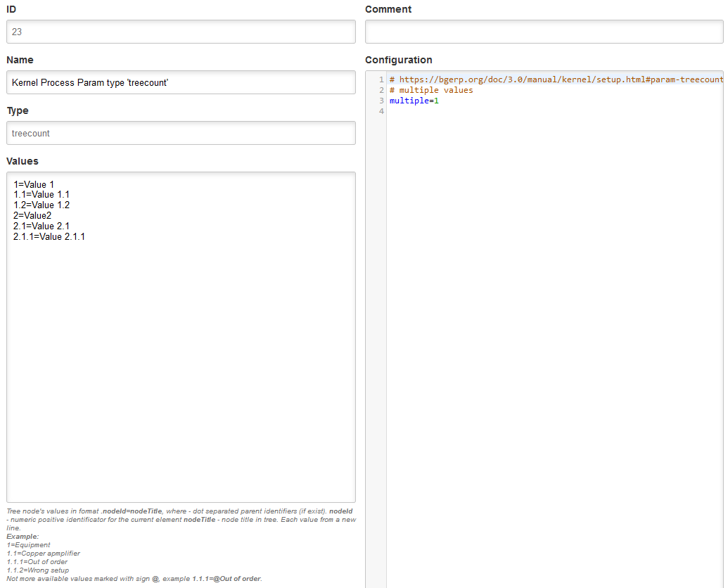Click the '1.1=Value 1.1' line in Values
This screenshot has width=728, height=588.
[x=41, y=195]
